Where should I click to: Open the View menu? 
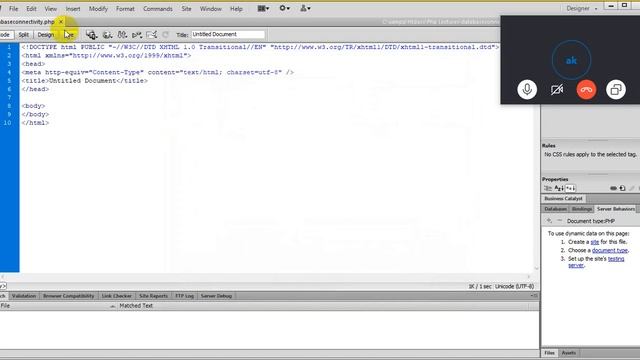[x=51, y=9]
